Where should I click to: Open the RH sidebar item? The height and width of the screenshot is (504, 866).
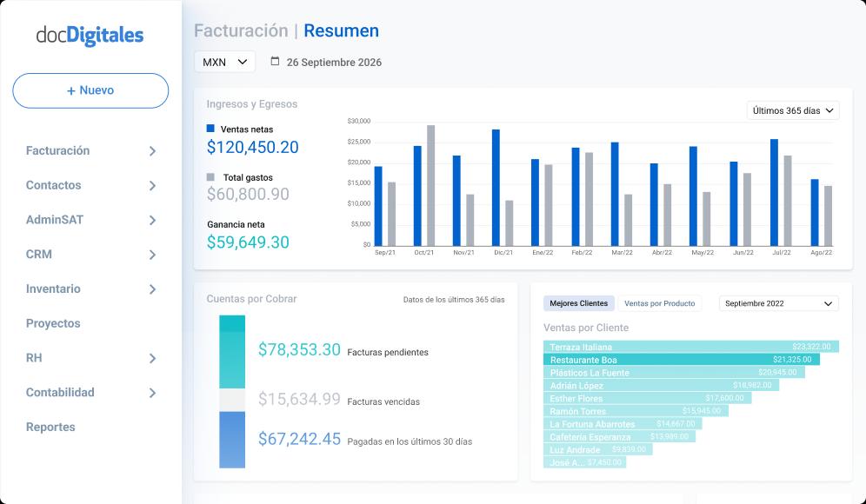click(x=34, y=358)
